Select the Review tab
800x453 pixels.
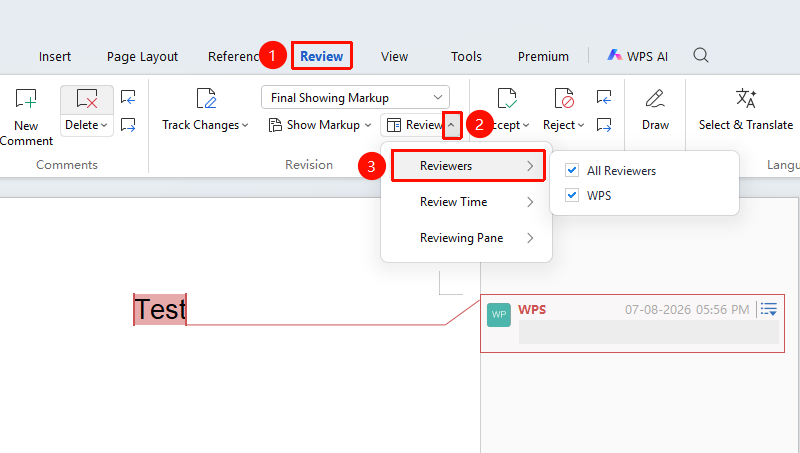tap(321, 56)
